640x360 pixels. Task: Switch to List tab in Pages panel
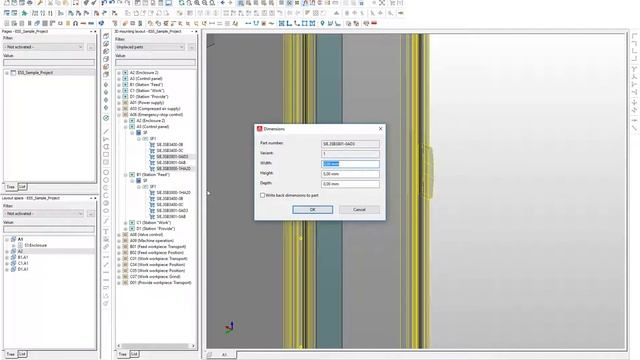(22, 187)
